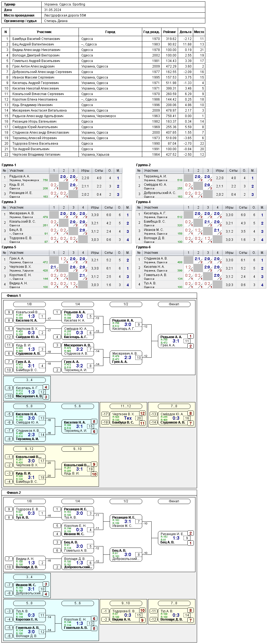Select participant 'Добровольский Александр Сергеевич'
269x644 pixels.
pyautogui.click(x=42, y=72)
